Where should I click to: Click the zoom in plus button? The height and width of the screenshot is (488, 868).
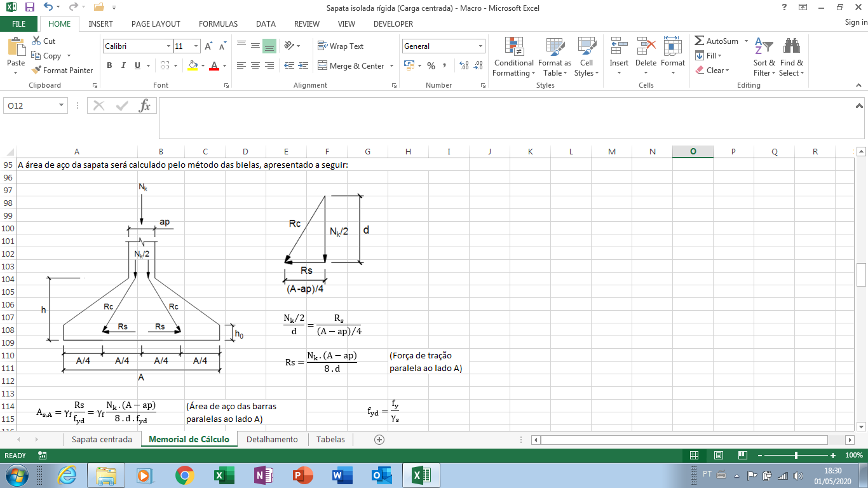833,456
